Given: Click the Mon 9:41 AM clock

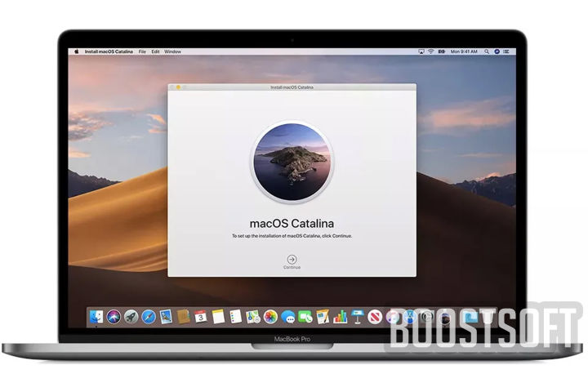Looking at the screenshot, I should click(x=464, y=51).
